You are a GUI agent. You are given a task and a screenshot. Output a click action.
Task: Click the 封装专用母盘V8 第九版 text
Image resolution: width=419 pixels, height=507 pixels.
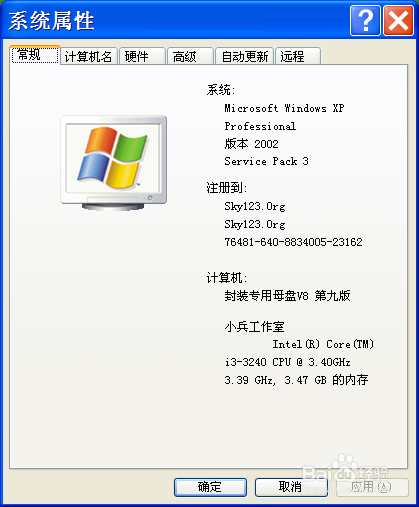click(x=287, y=295)
